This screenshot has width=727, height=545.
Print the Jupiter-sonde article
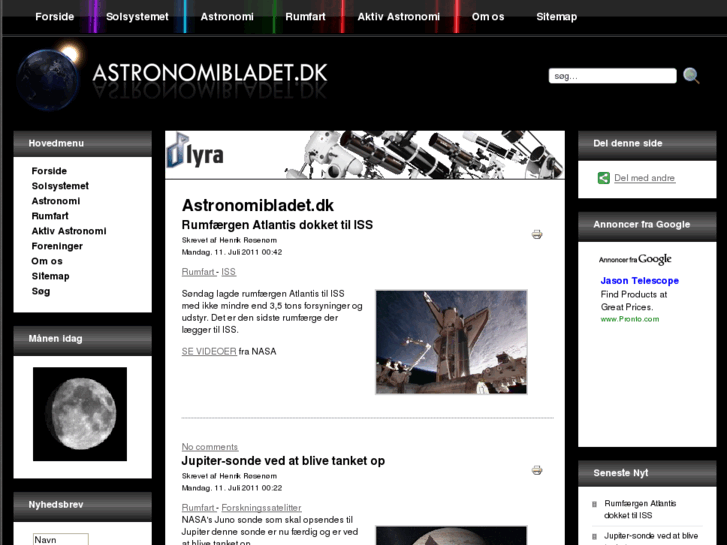537,470
